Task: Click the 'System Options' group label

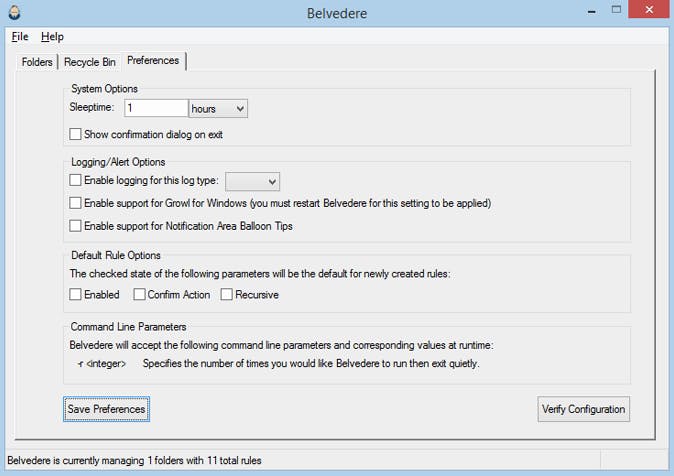Action: pyautogui.click(x=104, y=89)
